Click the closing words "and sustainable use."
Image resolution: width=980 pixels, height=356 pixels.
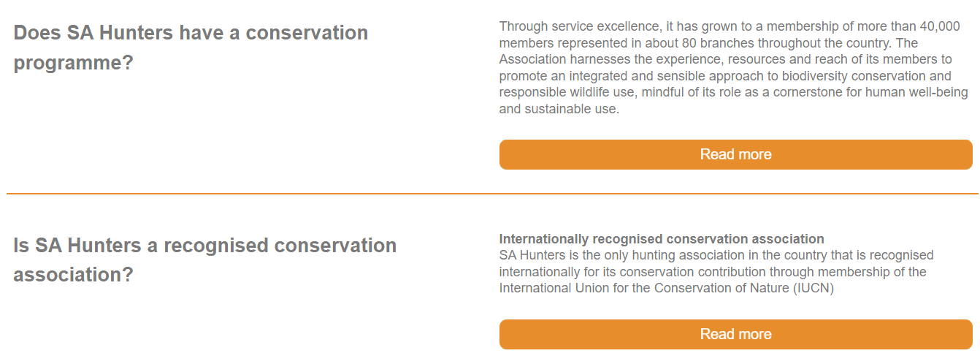[559, 110]
